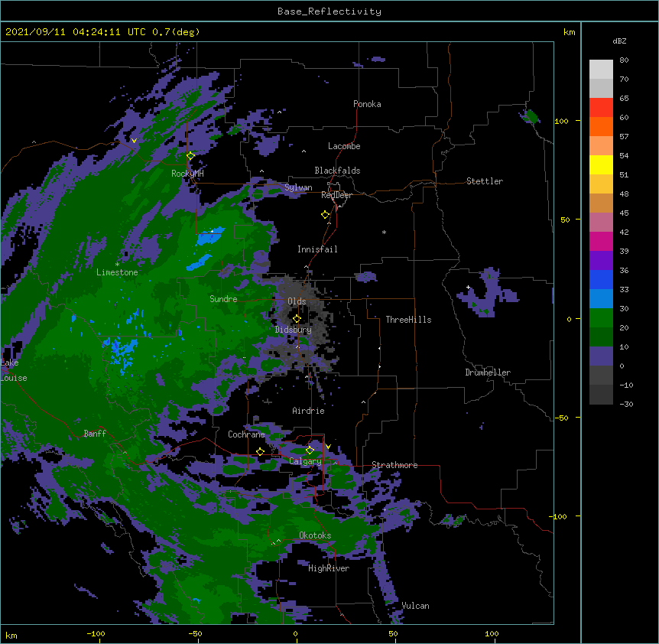Choose the slate purple 0-10 dBZ swatch
The height and width of the screenshot is (644, 659).
click(x=601, y=356)
